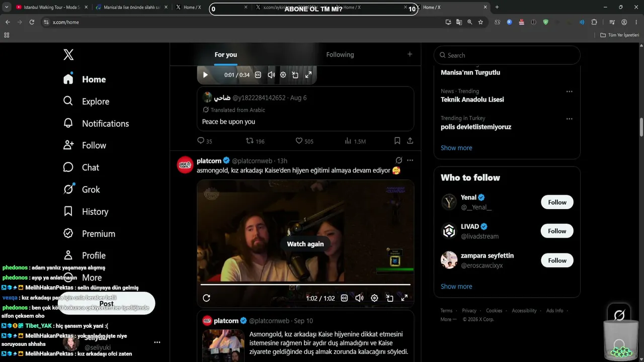Screen dimensions: 644x362
Task: Mute the Asmongold video volume
Action: pyautogui.click(x=359, y=298)
